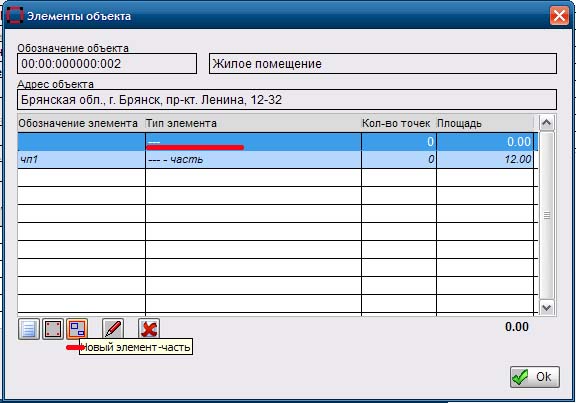Click the red pencil edit icon

pos(113,329)
